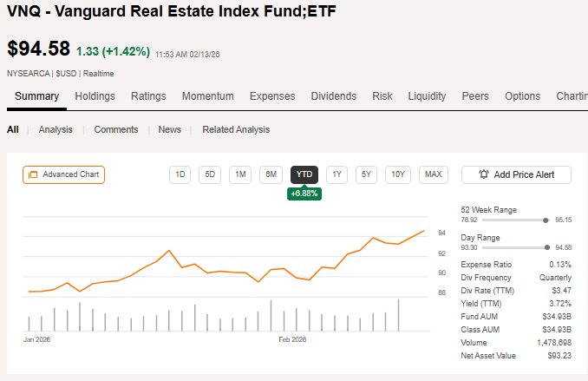Open the Related Analysis filter
Image resolution: width=588 pixels, height=381 pixels.
(236, 129)
